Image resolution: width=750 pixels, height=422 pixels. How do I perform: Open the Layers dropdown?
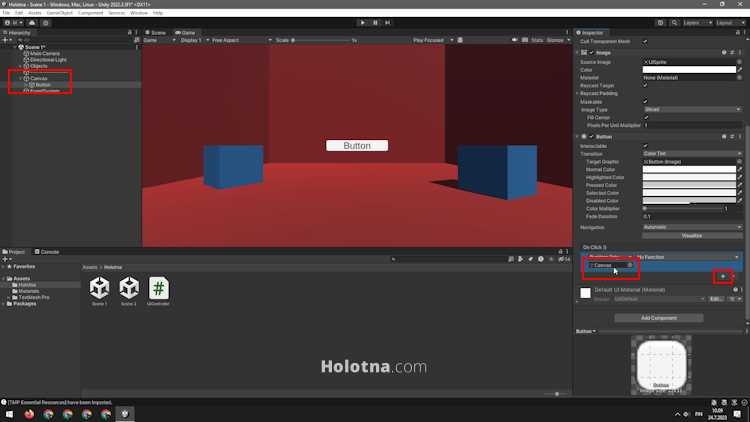click(696, 22)
